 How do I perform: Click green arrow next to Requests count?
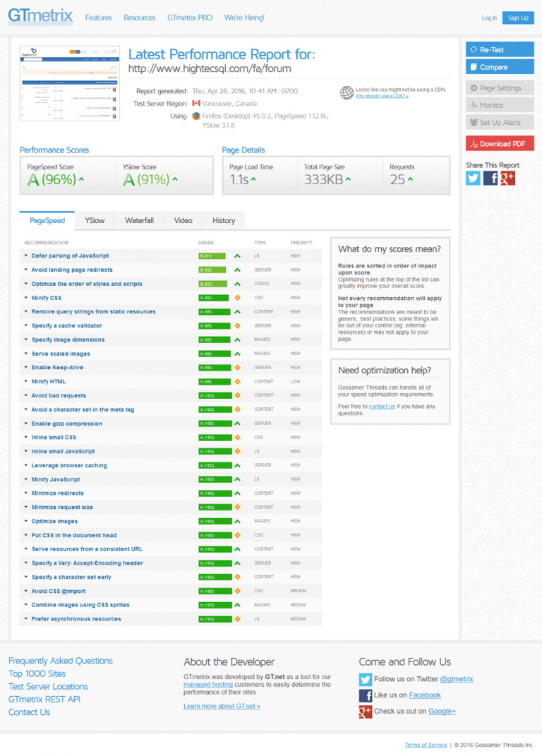click(x=410, y=179)
